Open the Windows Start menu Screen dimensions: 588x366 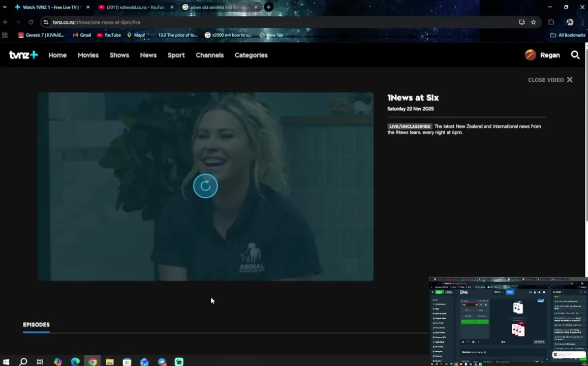tap(6, 362)
